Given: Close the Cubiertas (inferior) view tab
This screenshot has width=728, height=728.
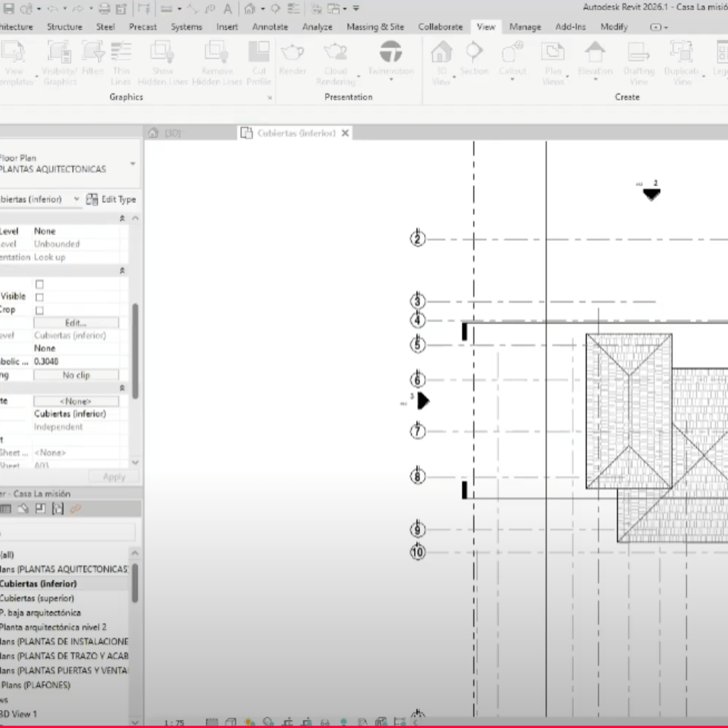Looking at the screenshot, I should click(x=345, y=133).
